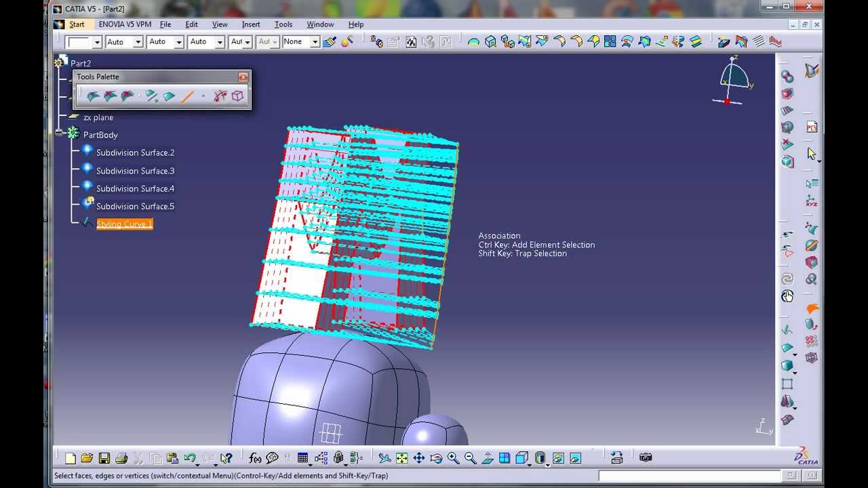Click the shading view mode cube icon

click(x=522, y=458)
